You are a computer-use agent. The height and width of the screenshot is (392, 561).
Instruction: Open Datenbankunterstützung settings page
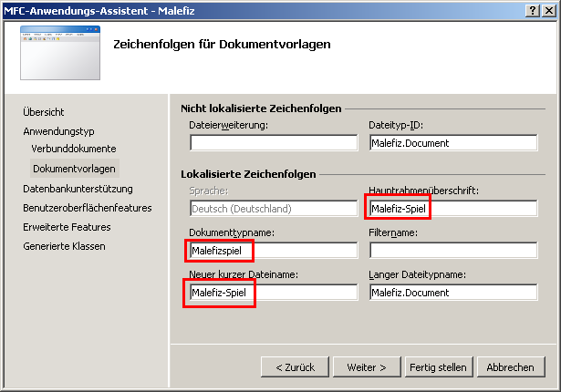78,189
